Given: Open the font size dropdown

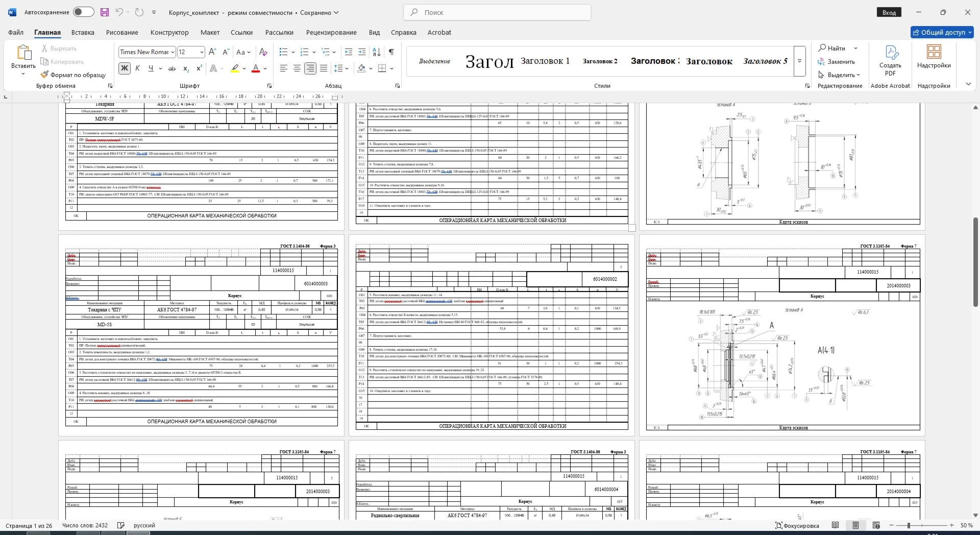Looking at the screenshot, I should pos(202,52).
